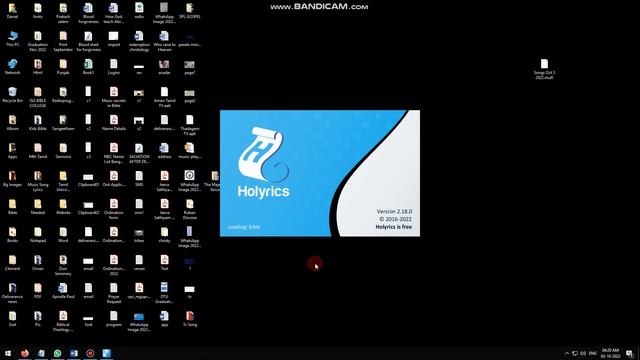Click the ENG language indicator

(x=593, y=353)
